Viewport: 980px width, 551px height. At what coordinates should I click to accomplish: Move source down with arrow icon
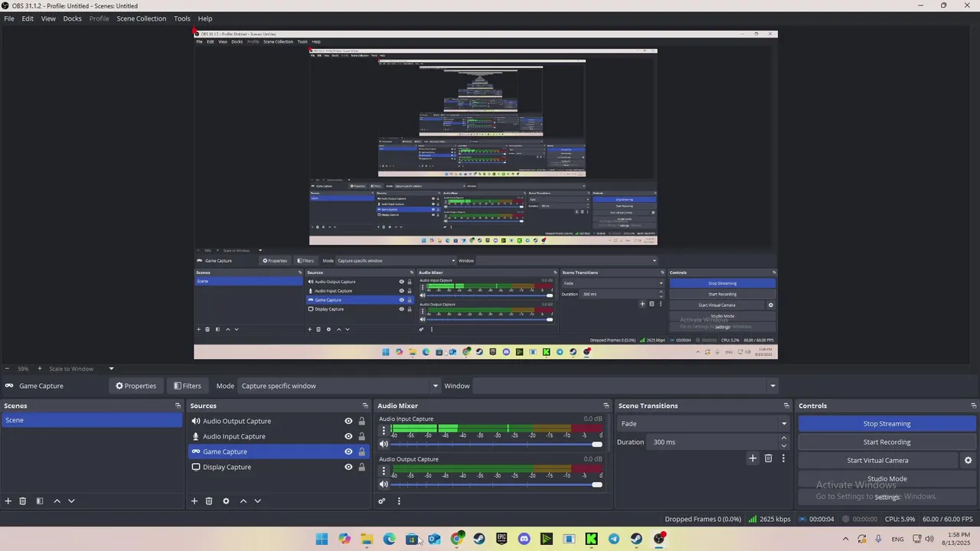coord(257,501)
